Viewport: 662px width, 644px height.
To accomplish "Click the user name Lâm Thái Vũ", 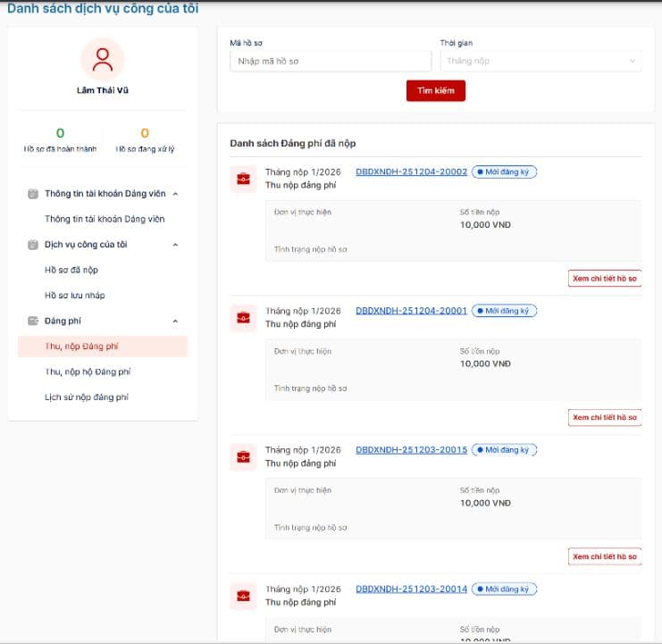I will tap(103, 90).
